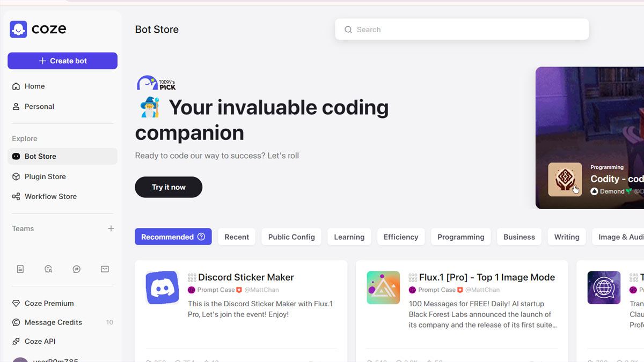This screenshot has height=362, width=644.
Task: Switch to the Business tab
Action: coord(519,237)
